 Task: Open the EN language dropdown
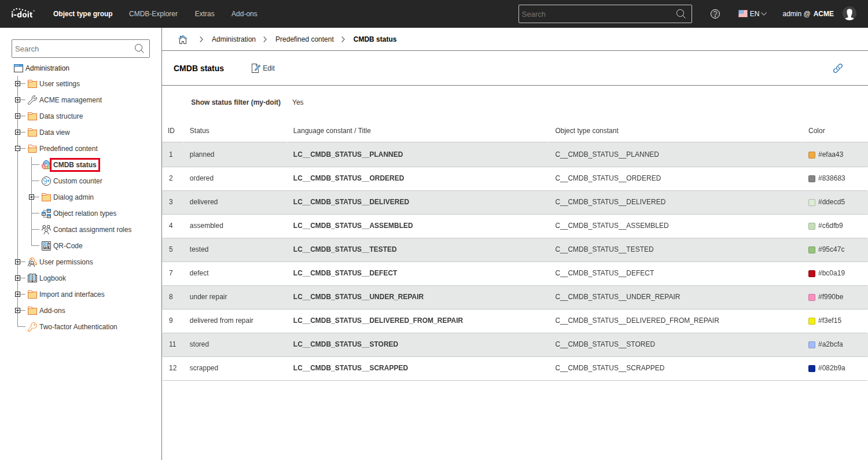coord(752,14)
